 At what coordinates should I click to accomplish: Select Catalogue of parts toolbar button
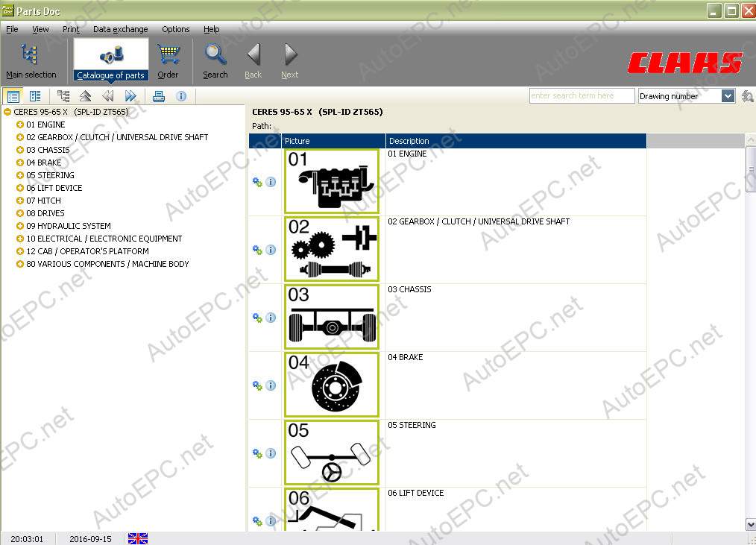click(x=111, y=60)
